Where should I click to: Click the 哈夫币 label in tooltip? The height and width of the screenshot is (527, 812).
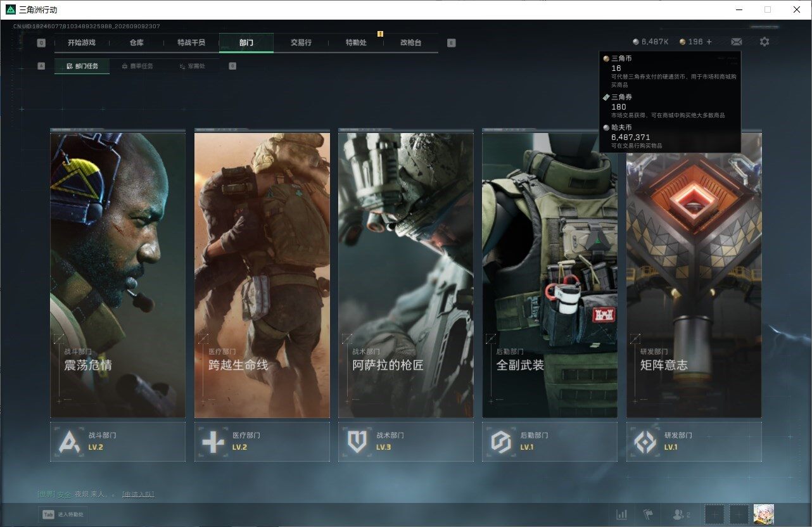point(621,127)
